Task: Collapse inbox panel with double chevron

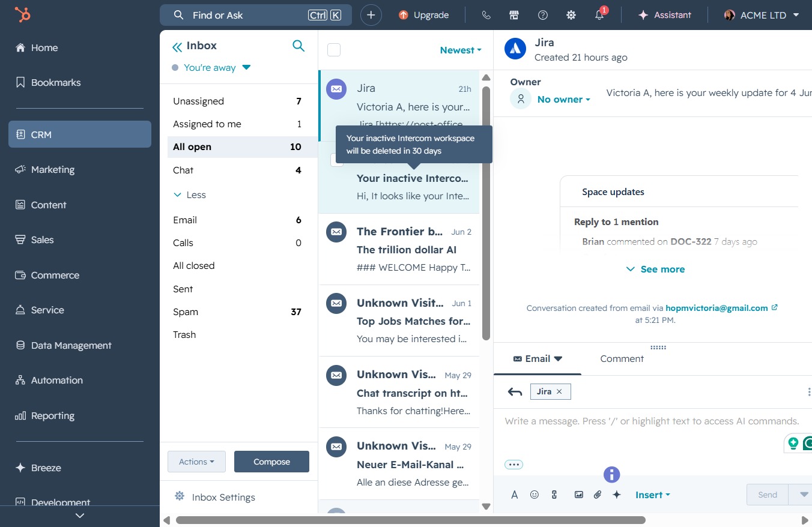Action: (x=177, y=46)
